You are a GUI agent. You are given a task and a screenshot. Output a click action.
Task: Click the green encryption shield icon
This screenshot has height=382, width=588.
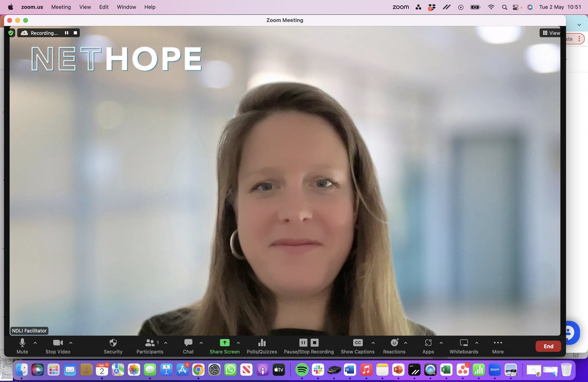[11, 33]
